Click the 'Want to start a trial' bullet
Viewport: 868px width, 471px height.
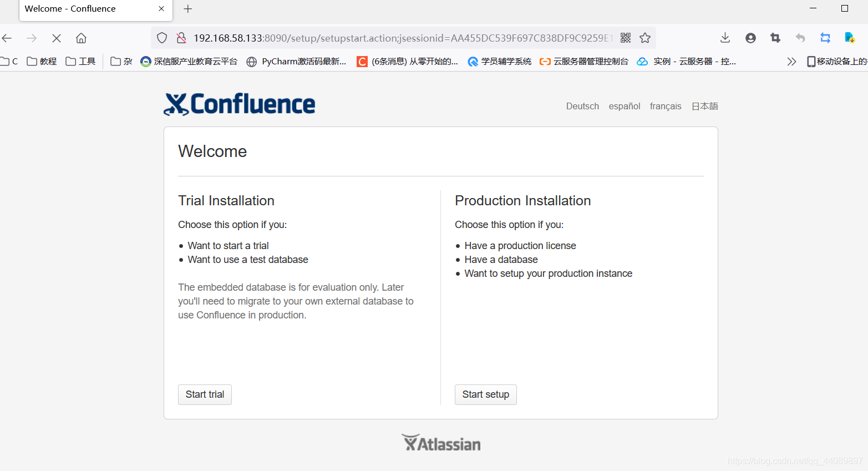click(228, 246)
